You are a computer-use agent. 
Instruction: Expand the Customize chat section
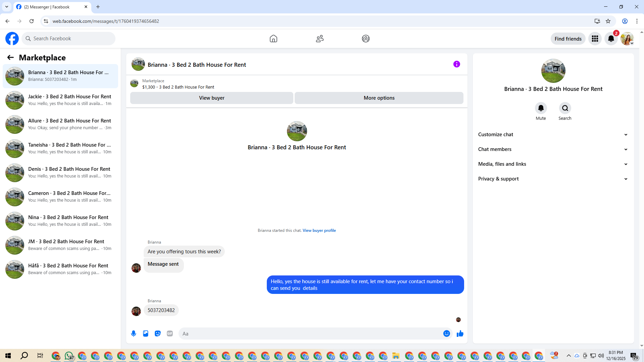[x=553, y=135]
